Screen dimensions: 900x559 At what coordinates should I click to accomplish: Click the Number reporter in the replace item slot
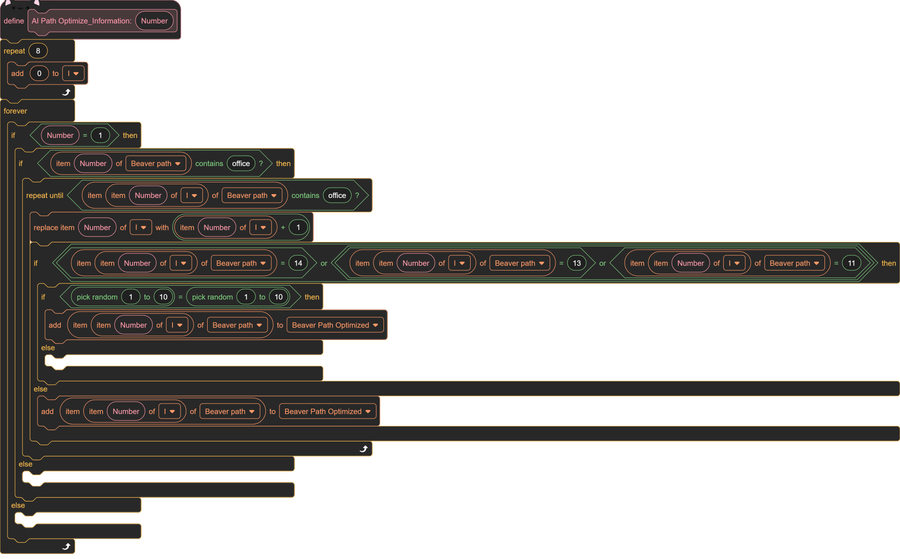click(x=97, y=227)
